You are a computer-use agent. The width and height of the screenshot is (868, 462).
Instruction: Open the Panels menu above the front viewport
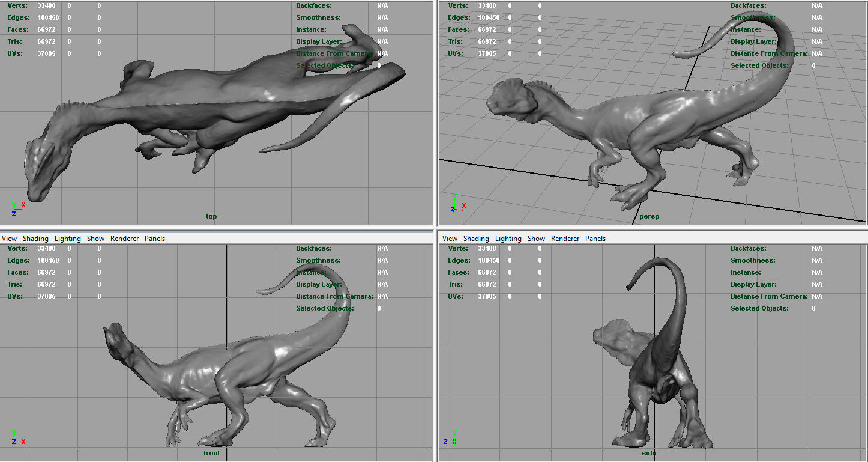tap(155, 239)
